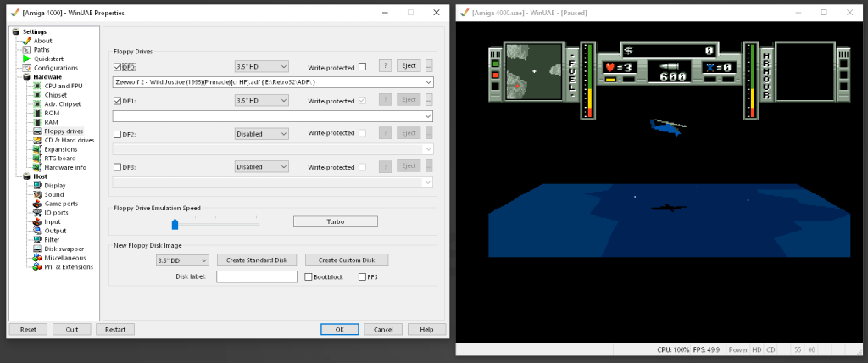Open DF1 drive type dropdown
Screen dimensions: 868x363
[261, 100]
